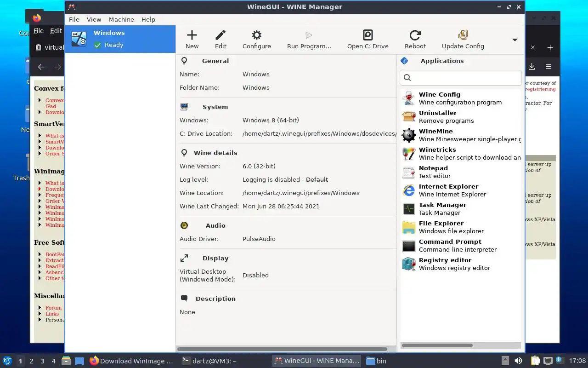This screenshot has height=368, width=588.
Task: Open Notepad text editor
Action: [x=461, y=172]
